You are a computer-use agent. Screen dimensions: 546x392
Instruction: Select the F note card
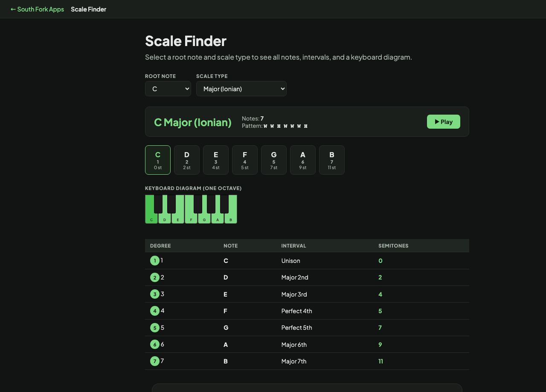click(x=245, y=160)
